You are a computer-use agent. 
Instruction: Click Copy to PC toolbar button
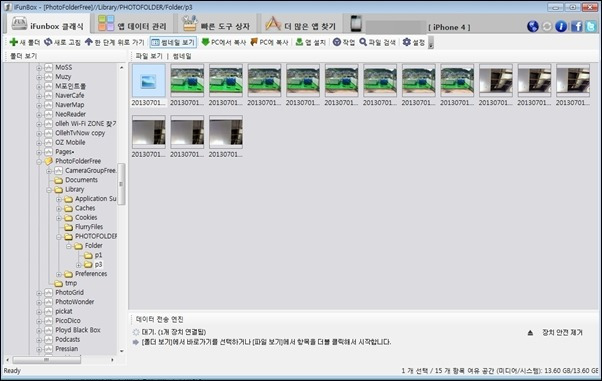269,42
